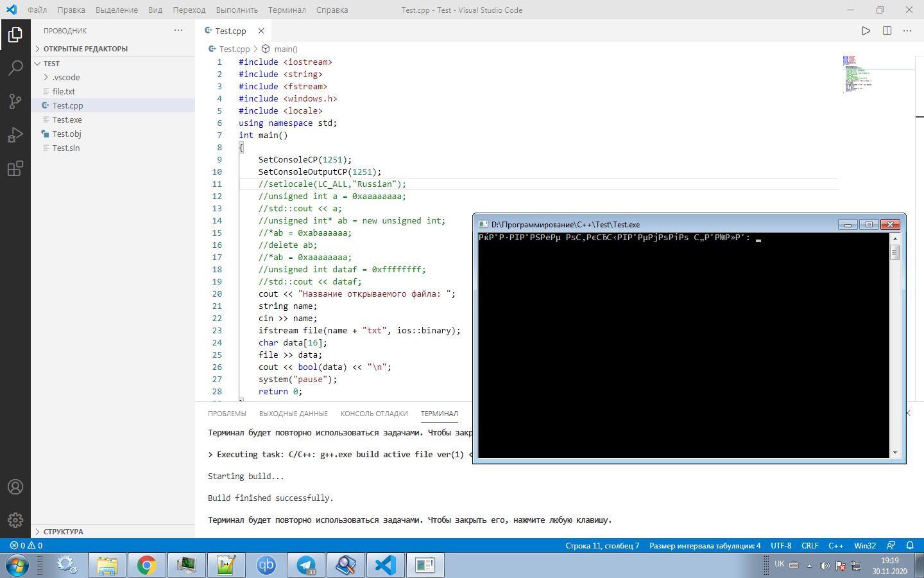This screenshot has width=924, height=578.
Task: Open the Search view icon
Action: [x=15, y=68]
